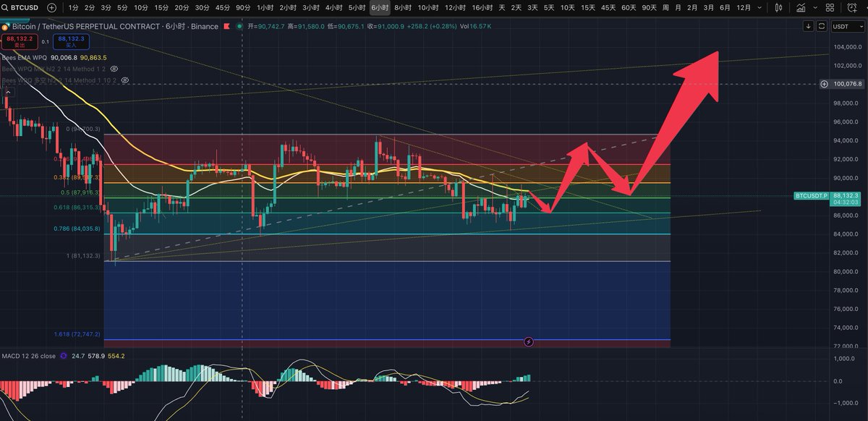Pick the 10天 timeframe

click(568, 8)
